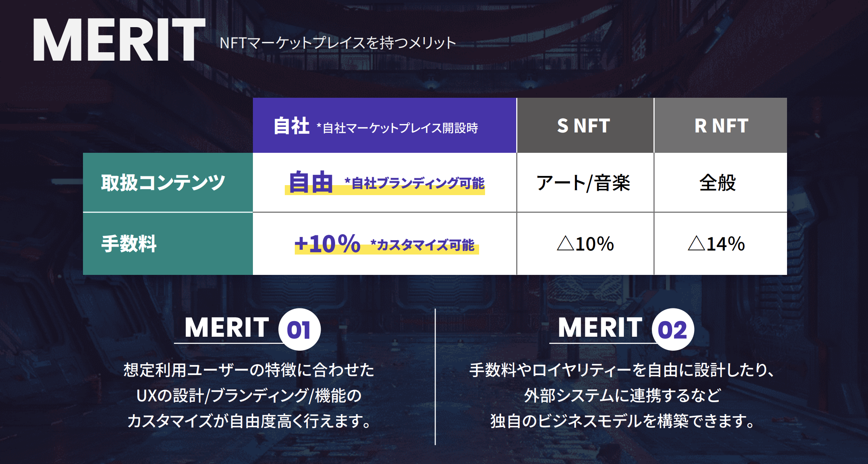Click the subtitle NFTマーケットプレイスを持つメリット
Viewport: 868px width, 464px height.
[x=337, y=43]
